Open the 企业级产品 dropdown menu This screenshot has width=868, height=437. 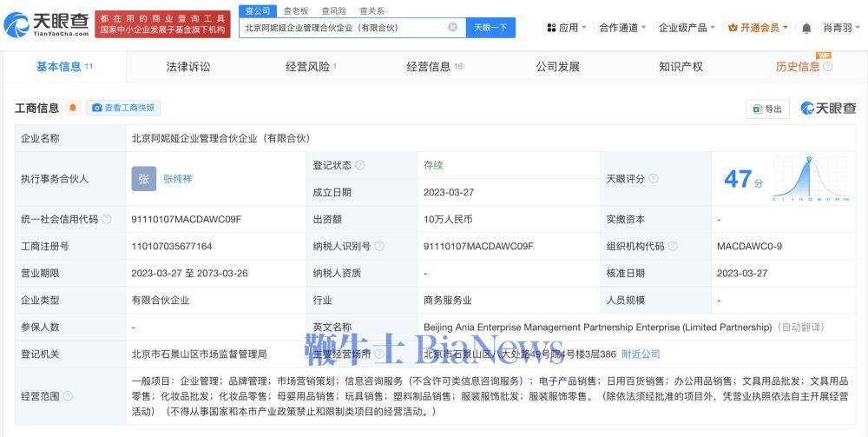(687, 28)
